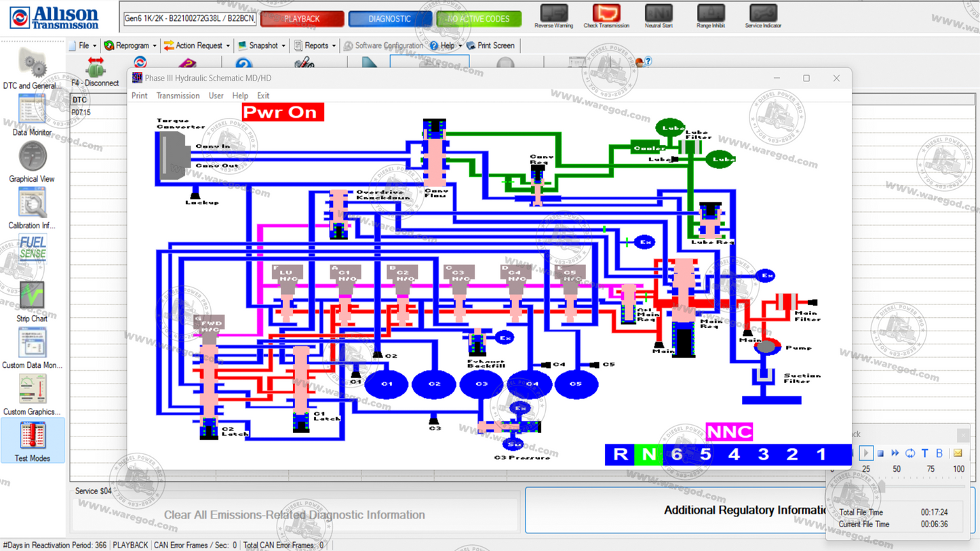Select the Test Modes sidebar icon
Viewport: 980px width, 551px height.
click(32, 435)
